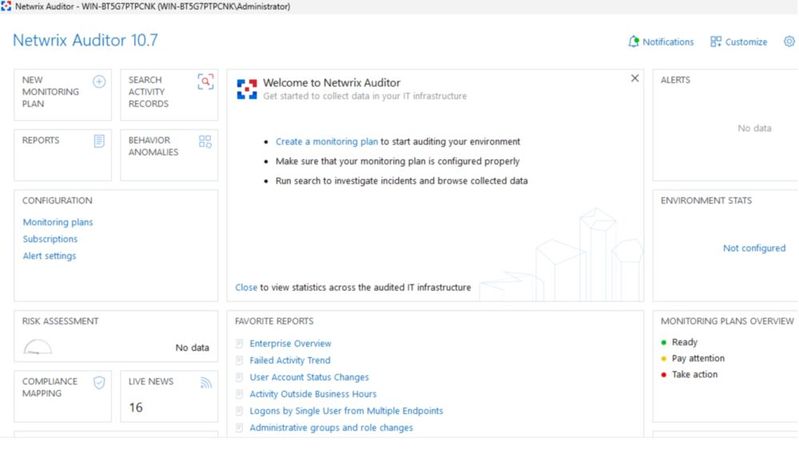Click the Live News count 16
The image size is (799, 450).
coord(136,408)
